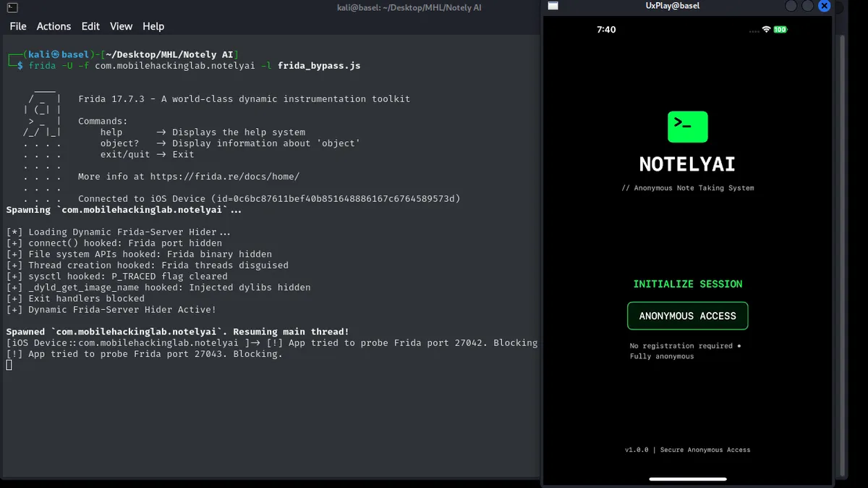Open the Help menu
This screenshot has height=488, width=868.
(153, 26)
